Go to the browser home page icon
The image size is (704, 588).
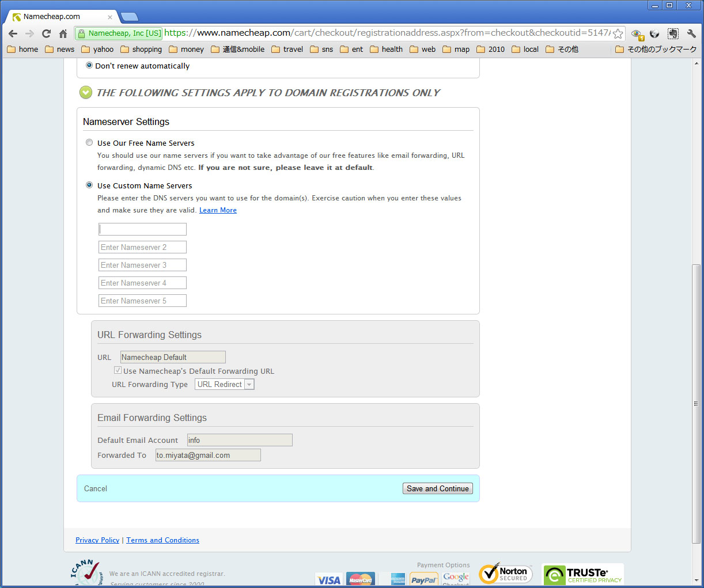pyautogui.click(x=63, y=33)
